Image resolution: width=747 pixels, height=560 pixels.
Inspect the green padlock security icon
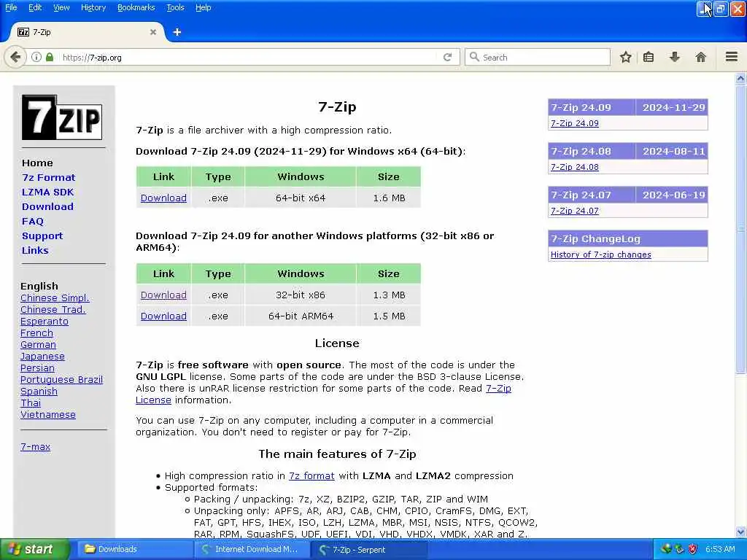(x=50, y=57)
